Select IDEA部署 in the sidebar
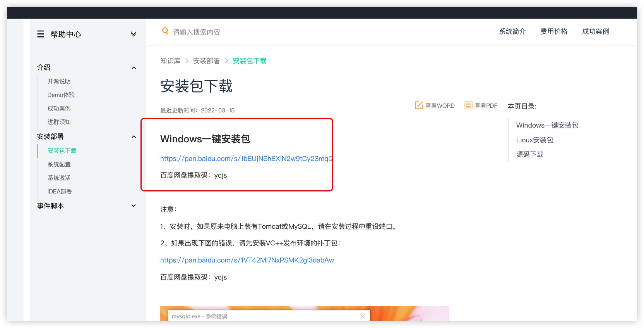Image resolution: width=644 pixels, height=328 pixels. (x=59, y=192)
